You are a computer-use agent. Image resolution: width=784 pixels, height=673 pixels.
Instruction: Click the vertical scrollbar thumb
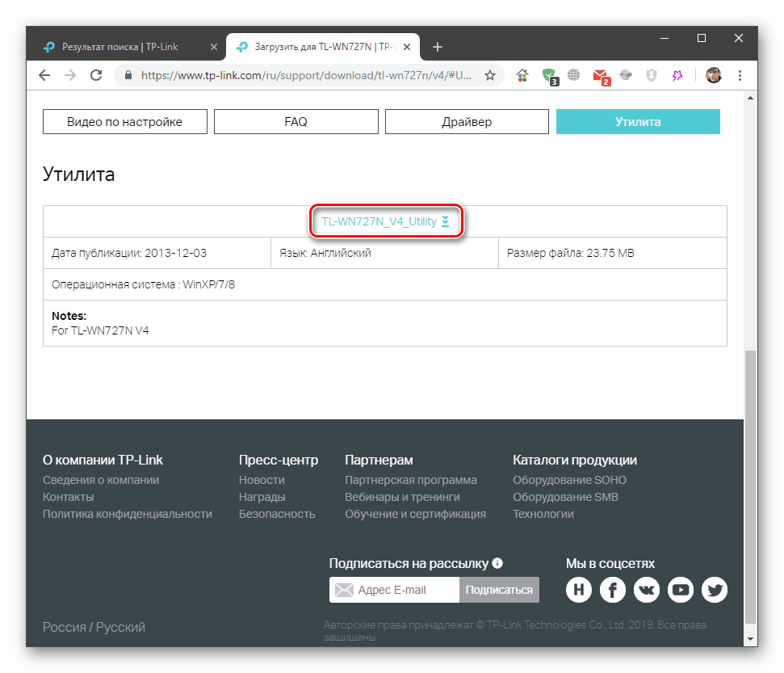751,487
